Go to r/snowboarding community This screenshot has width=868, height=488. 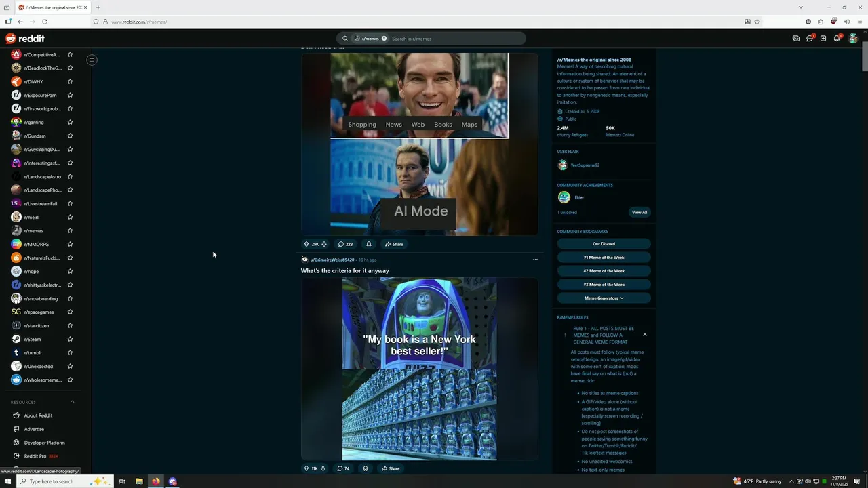pyautogui.click(x=41, y=298)
